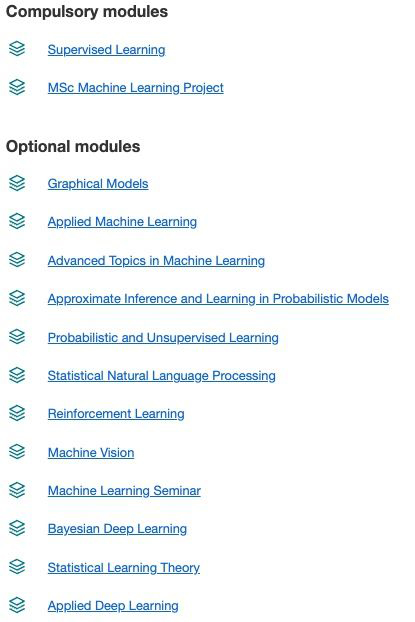Open the Graphical Models module page
This screenshot has width=415, height=622.
coord(98,184)
